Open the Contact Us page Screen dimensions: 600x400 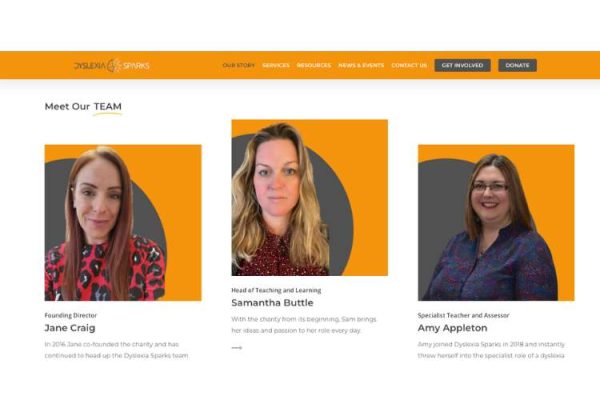409,65
